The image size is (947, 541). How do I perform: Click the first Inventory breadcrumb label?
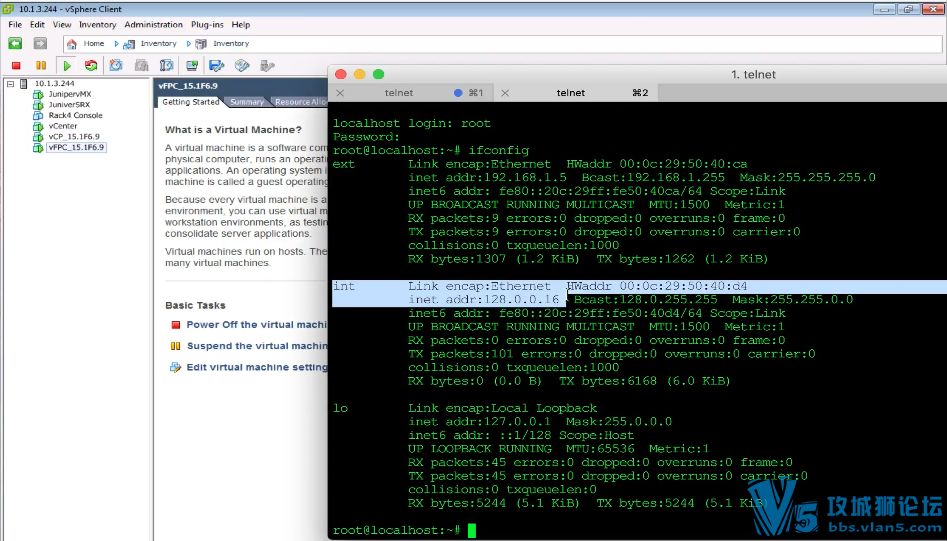tap(158, 44)
